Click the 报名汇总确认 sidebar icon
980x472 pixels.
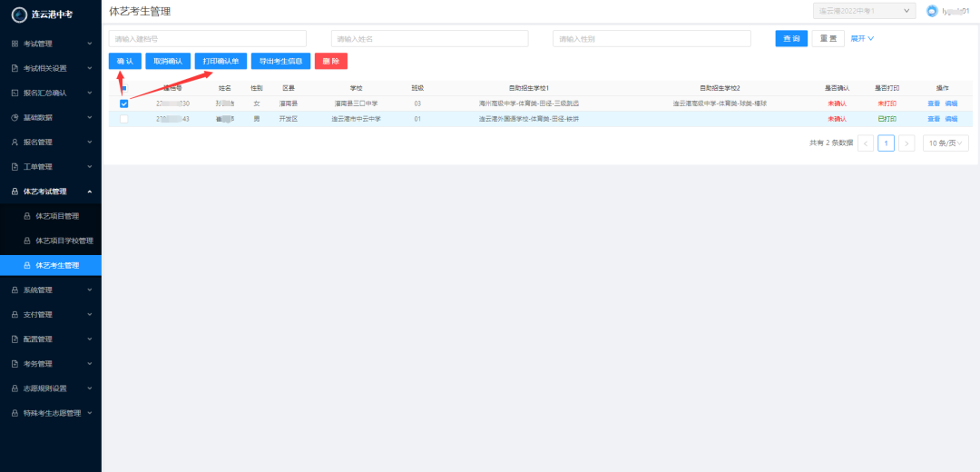pyautogui.click(x=15, y=93)
